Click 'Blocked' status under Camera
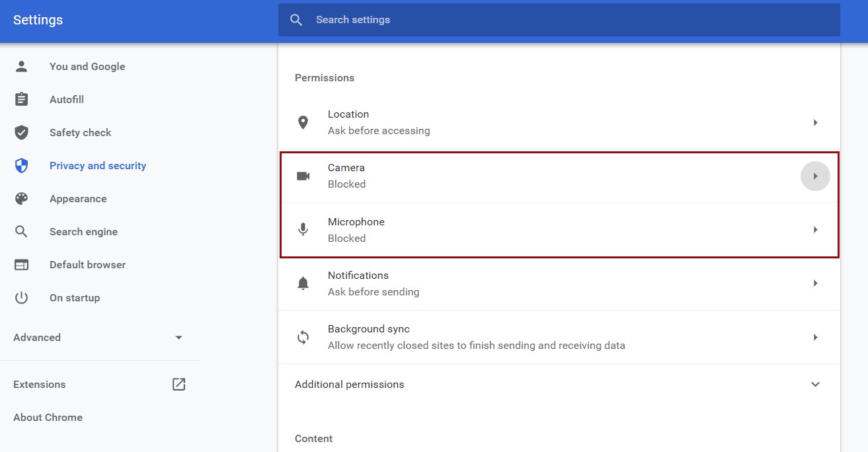The image size is (868, 452). tap(346, 184)
